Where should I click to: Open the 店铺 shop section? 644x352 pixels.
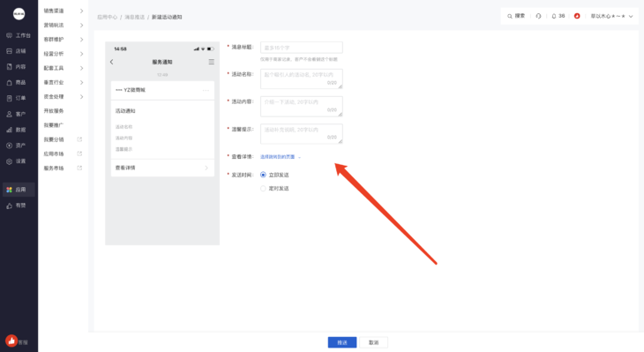[x=17, y=51]
